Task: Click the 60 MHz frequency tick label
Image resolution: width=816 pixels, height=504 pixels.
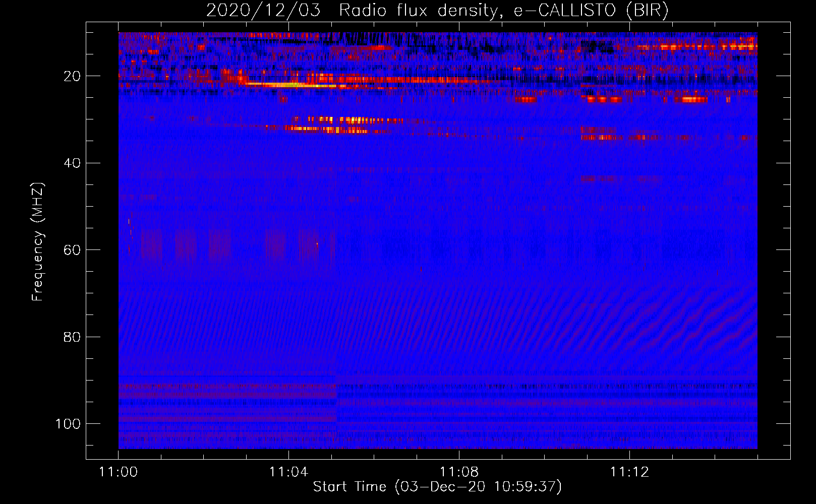Action: coord(72,250)
